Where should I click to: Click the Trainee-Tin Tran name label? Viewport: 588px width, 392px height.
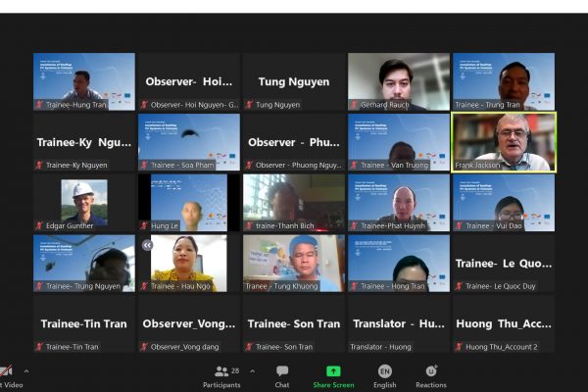pyautogui.click(x=72, y=347)
